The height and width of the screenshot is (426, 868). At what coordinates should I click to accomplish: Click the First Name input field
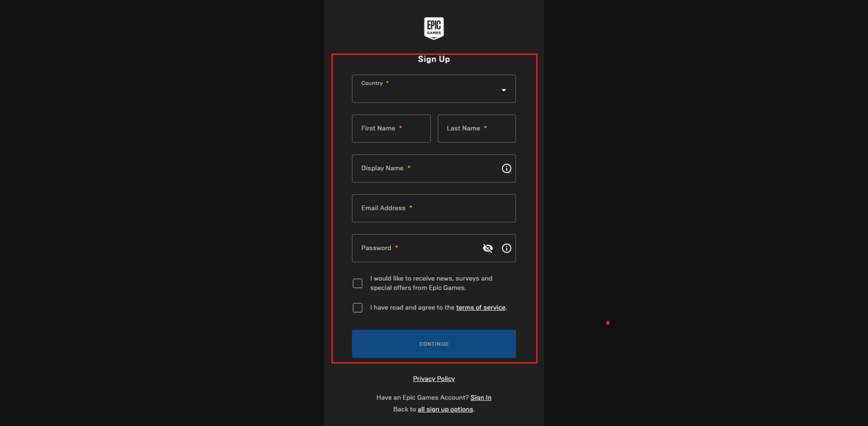click(391, 128)
